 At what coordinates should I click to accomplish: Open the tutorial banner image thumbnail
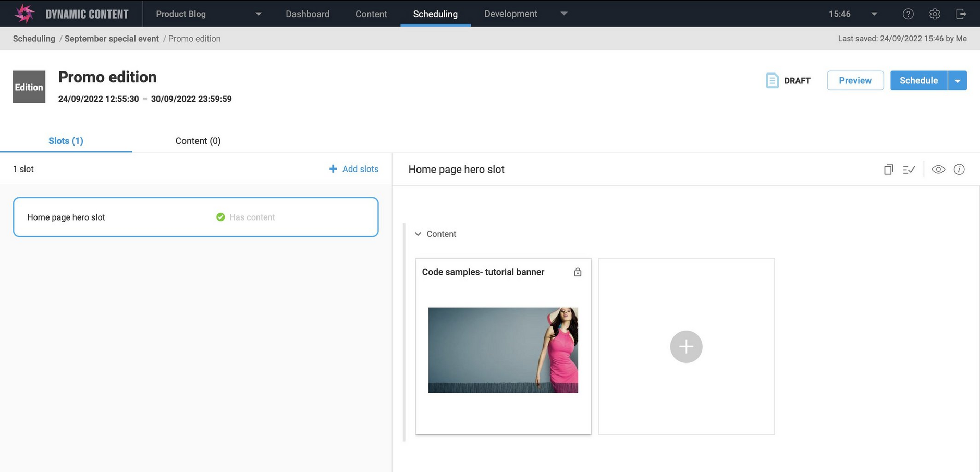pos(503,350)
